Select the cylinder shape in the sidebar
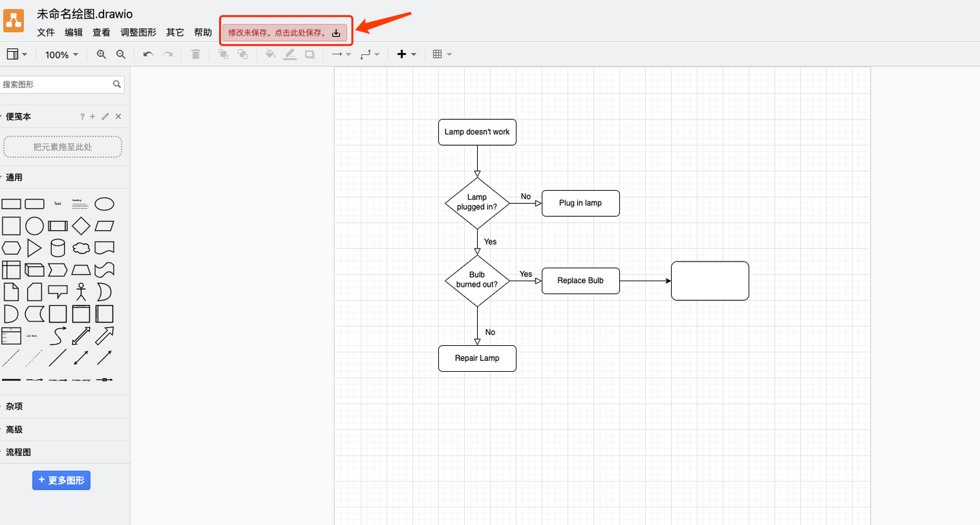Viewport: 980px width, 525px height. (57, 247)
